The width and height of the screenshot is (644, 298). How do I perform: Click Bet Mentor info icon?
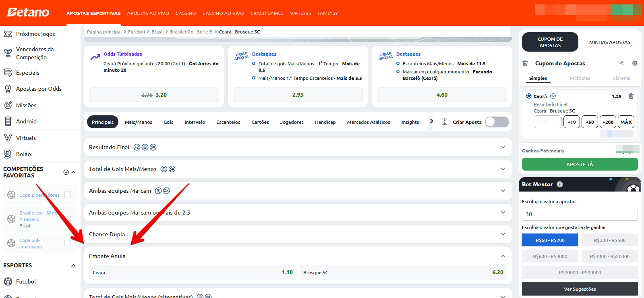(560, 184)
